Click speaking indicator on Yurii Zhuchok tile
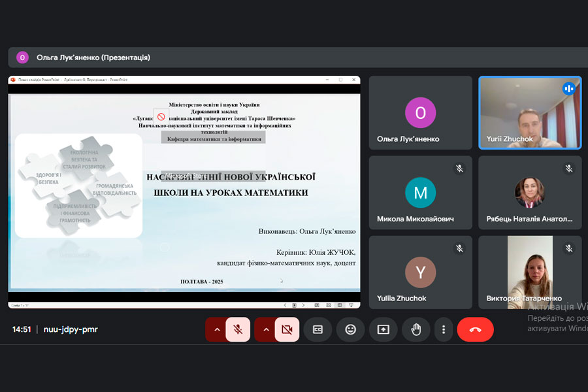The image size is (588, 392). pos(569,89)
